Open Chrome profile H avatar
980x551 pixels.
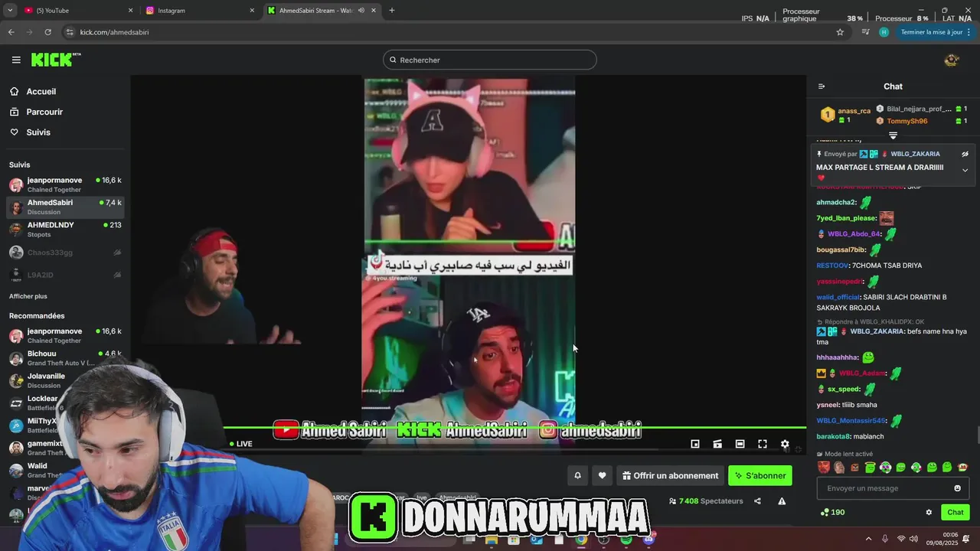[884, 32]
